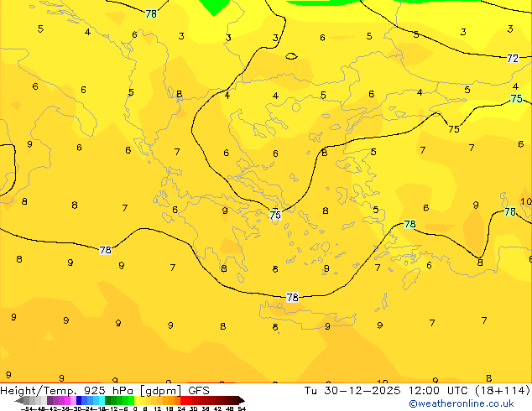Click the green band at top right edge

[470, 2]
